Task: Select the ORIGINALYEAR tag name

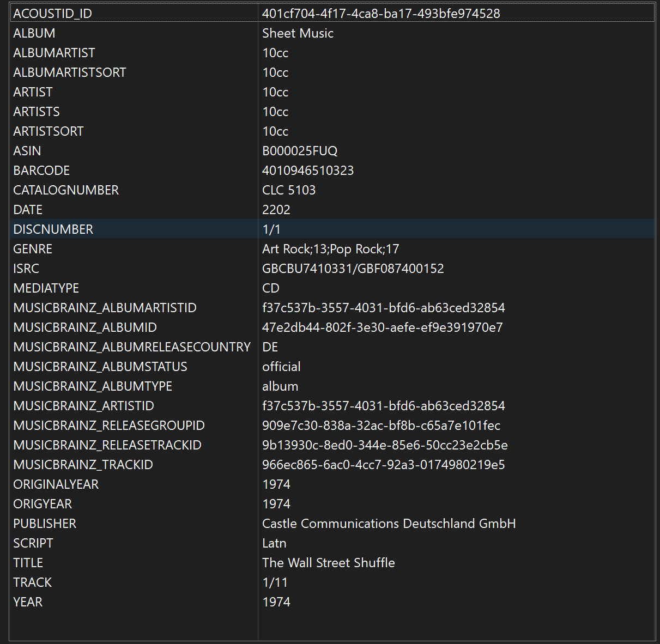Action: pyautogui.click(x=56, y=484)
